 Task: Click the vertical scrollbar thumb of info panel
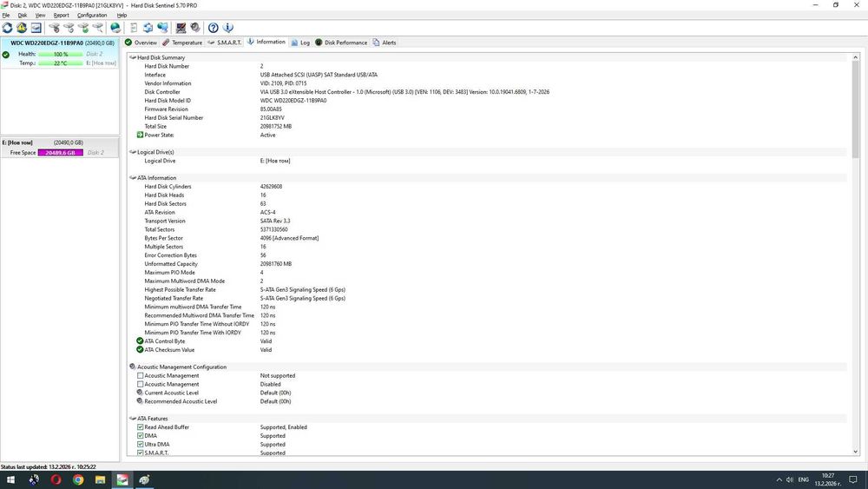[855, 109]
